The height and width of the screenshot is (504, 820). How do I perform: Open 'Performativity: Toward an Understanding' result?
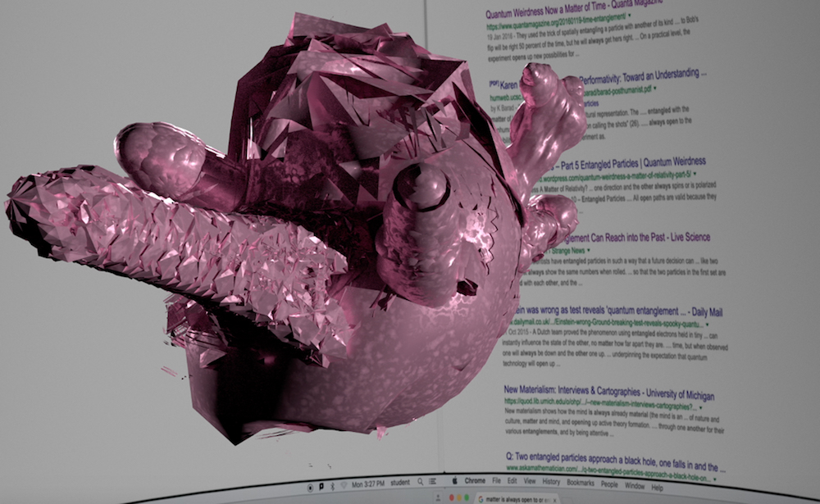click(x=642, y=77)
